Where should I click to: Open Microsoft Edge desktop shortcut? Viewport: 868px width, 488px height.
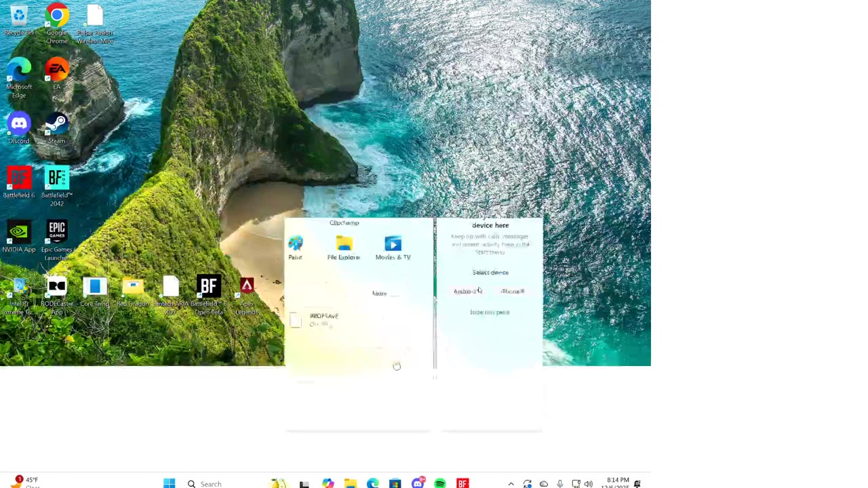[x=19, y=78]
